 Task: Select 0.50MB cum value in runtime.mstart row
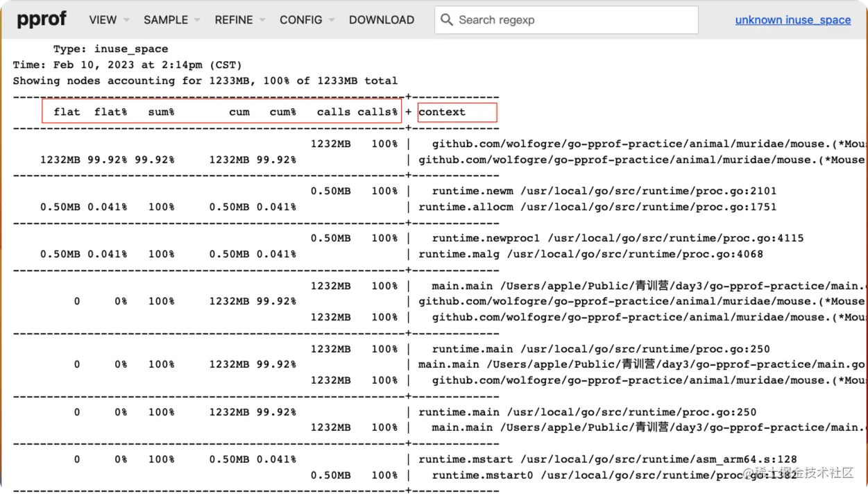coord(229,459)
